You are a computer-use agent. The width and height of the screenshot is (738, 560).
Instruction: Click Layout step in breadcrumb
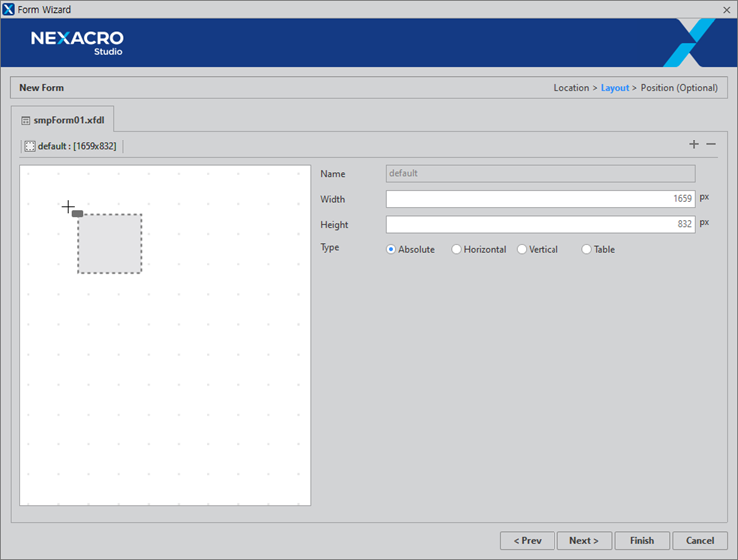tap(615, 88)
